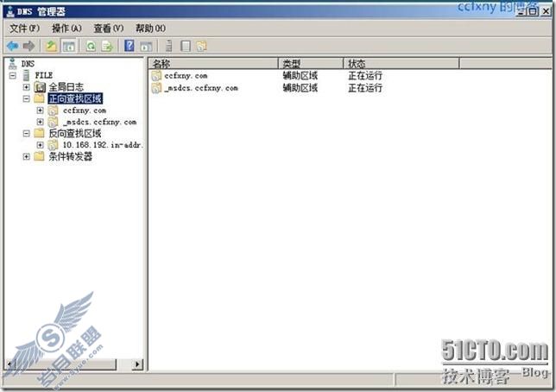Select DNS root label in tree
This screenshot has height=392, width=556.
(x=28, y=64)
